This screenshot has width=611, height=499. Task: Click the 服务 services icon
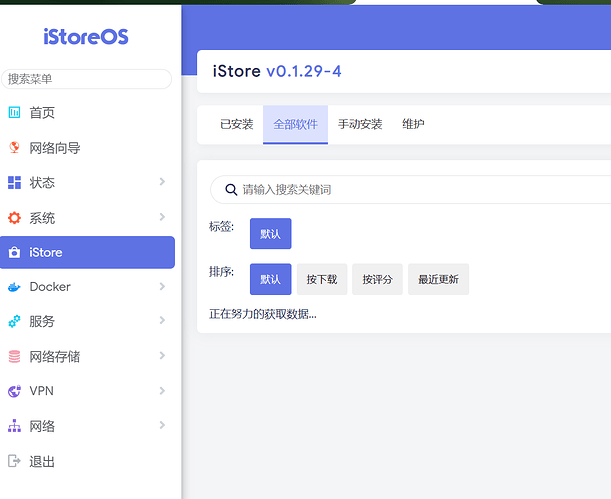coord(14,322)
